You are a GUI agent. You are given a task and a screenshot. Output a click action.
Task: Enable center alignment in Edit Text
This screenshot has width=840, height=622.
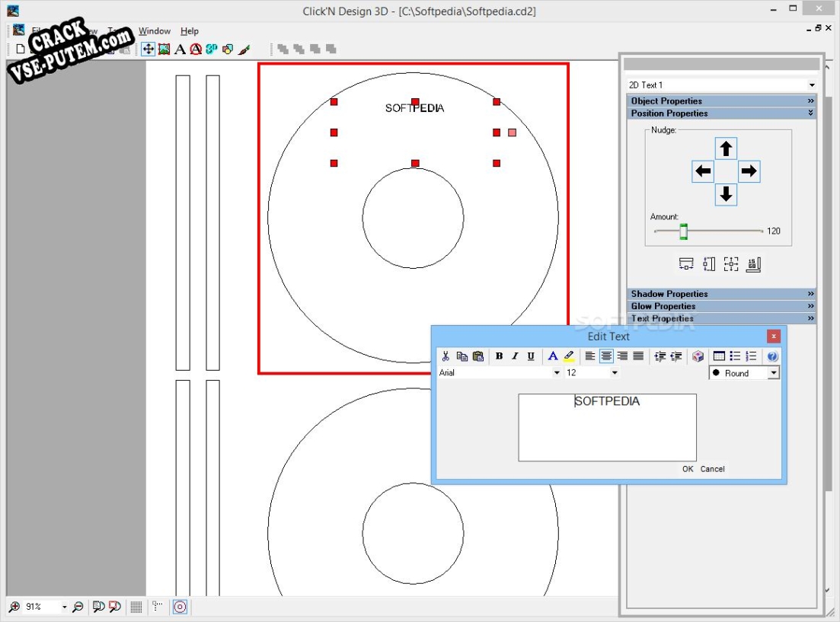click(606, 356)
